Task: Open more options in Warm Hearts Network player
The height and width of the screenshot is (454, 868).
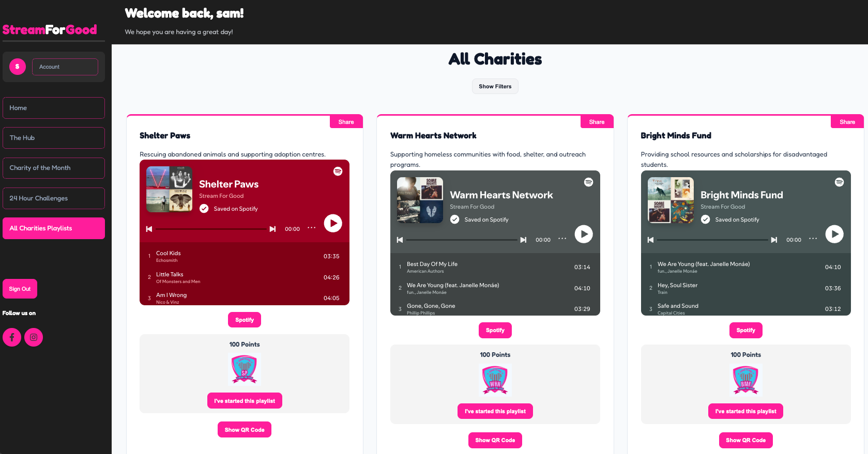Action: pyautogui.click(x=562, y=239)
